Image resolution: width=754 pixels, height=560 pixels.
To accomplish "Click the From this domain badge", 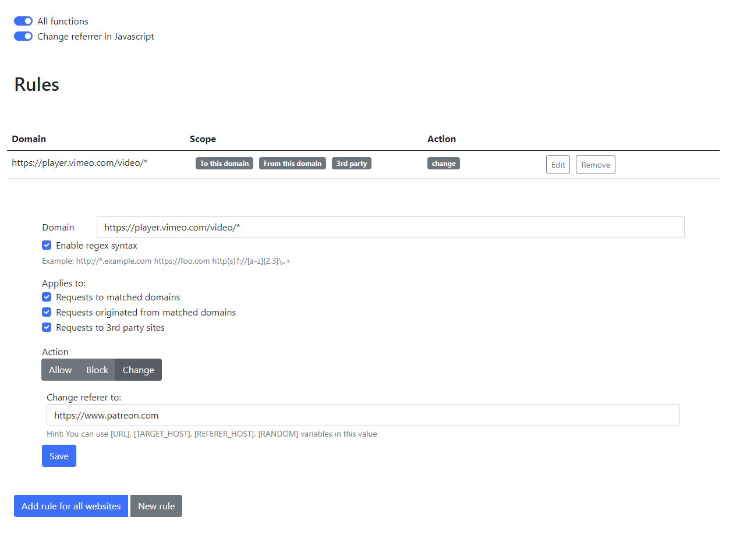I will pyautogui.click(x=292, y=164).
